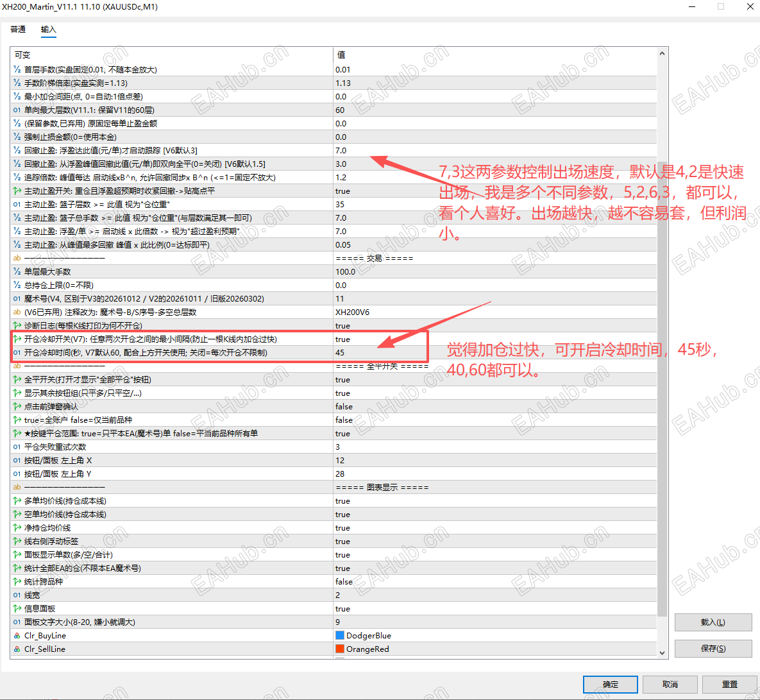Image resolution: width=760 pixels, height=700 pixels.
Task: Select the bool icon of 诊断日志 row
Action: (17, 326)
